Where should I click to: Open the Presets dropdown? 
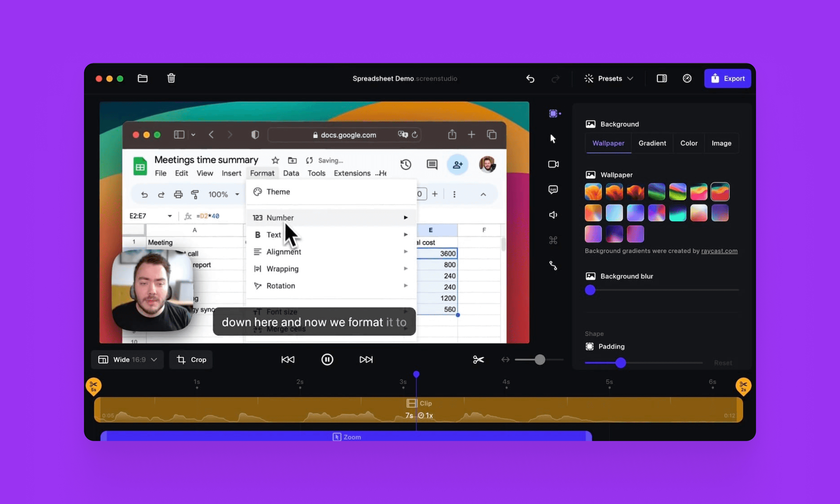tap(609, 79)
